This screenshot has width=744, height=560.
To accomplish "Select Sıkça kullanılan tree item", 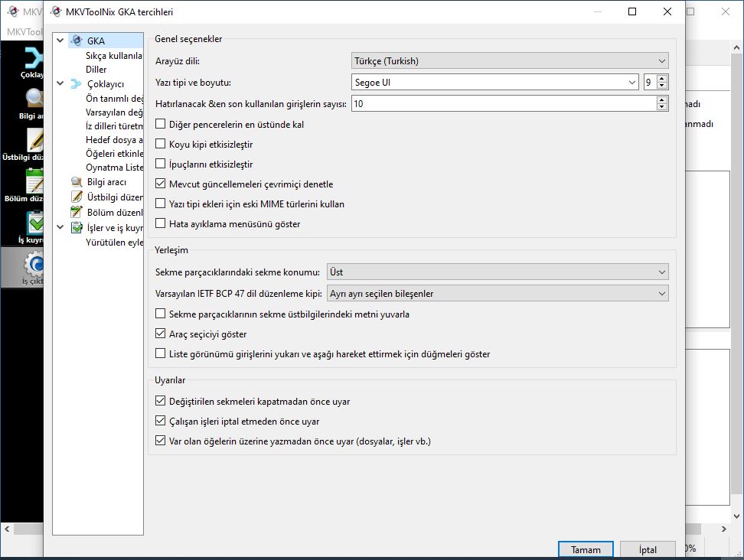I will click(114, 56).
